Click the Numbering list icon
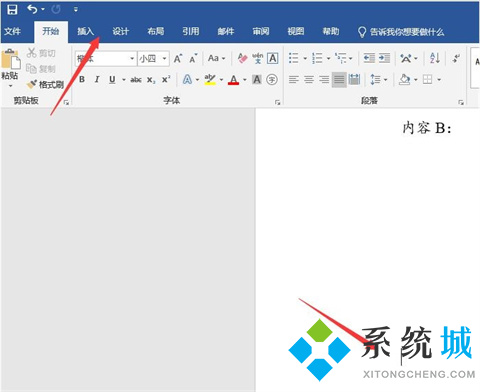This screenshot has height=392, width=480. (317, 58)
